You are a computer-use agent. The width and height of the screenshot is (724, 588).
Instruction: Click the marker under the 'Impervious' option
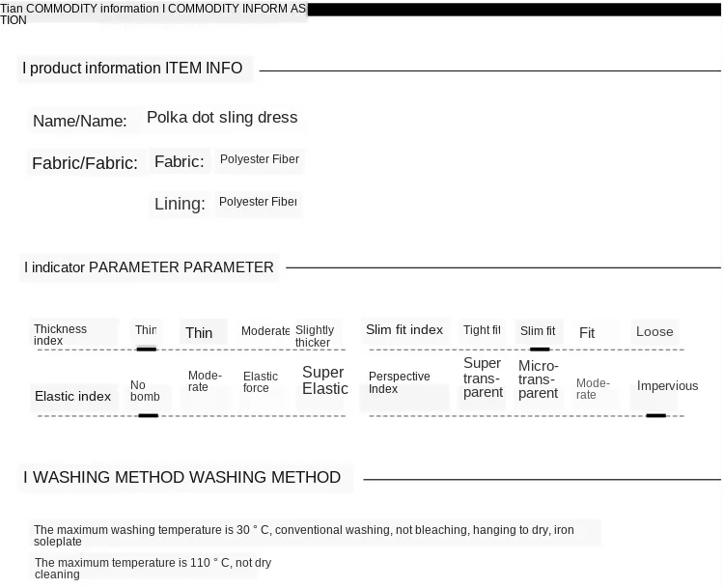coord(655,416)
